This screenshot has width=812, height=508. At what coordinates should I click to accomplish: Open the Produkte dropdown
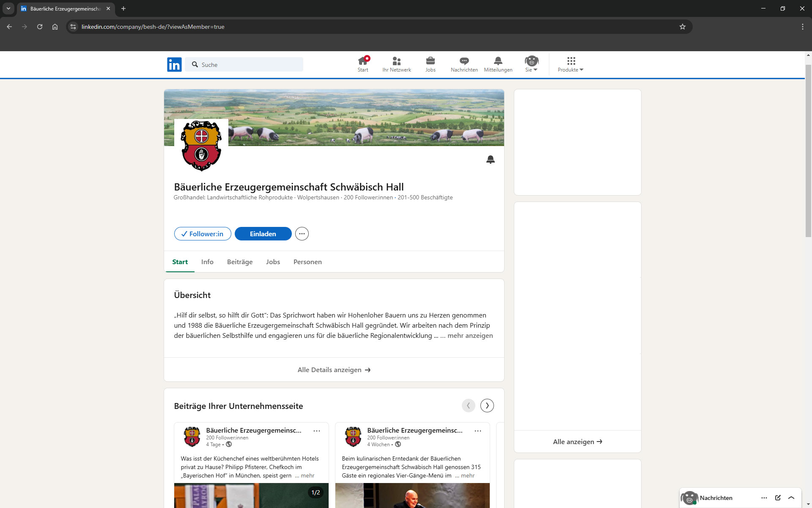(570, 64)
